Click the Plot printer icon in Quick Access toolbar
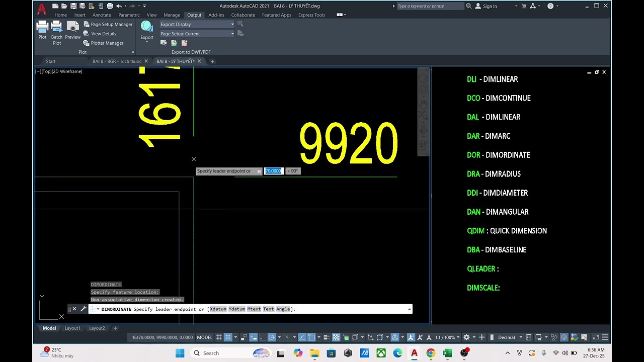644x362 pixels. [x=109, y=6]
